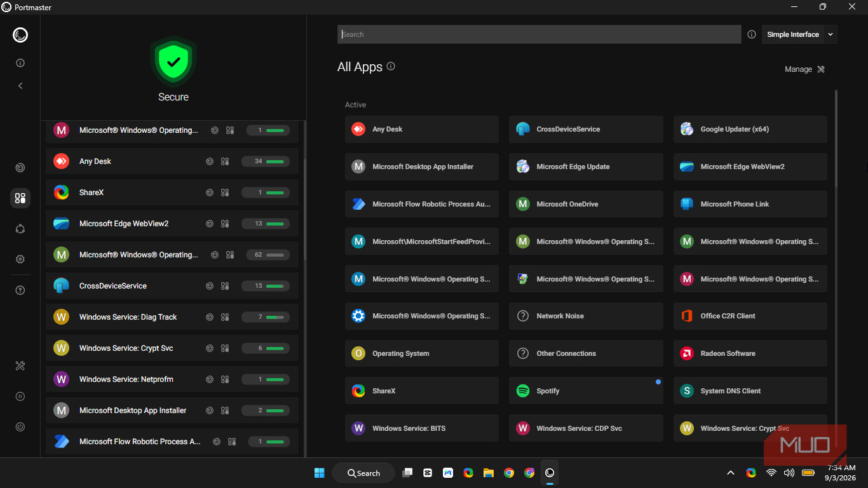Click the Windows Start button on taskbar
This screenshot has height=488, width=868.
click(x=319, y=473)
